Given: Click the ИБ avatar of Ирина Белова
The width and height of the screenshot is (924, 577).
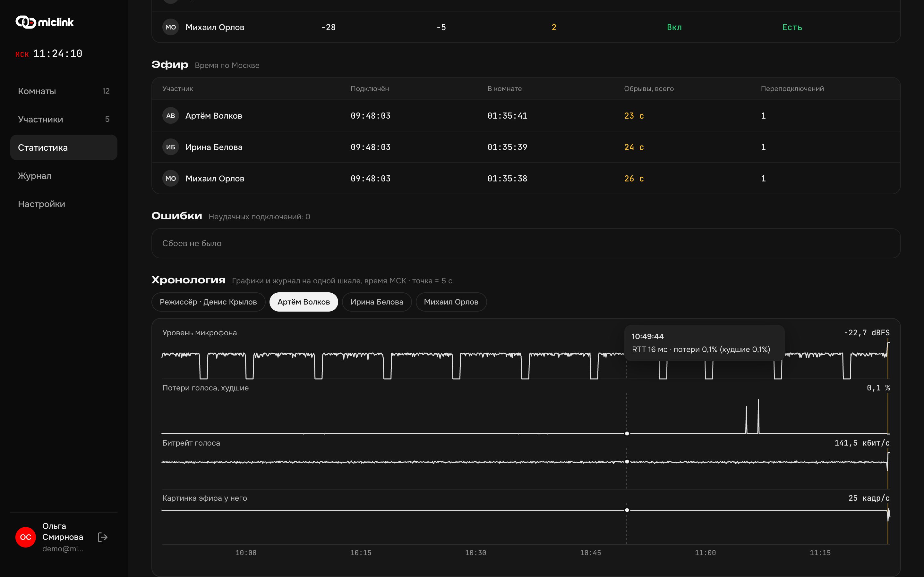Looking at the screenshot, I should tap(171, 147).
